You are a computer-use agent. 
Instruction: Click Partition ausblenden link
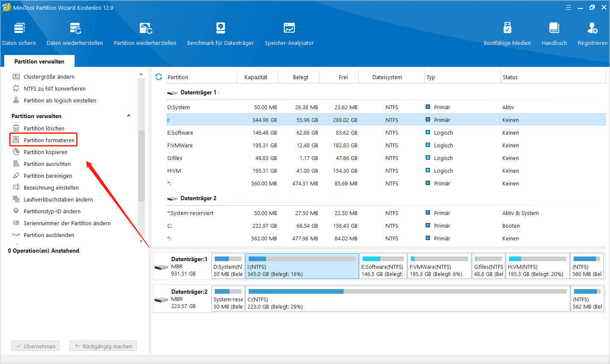[49, 235]
